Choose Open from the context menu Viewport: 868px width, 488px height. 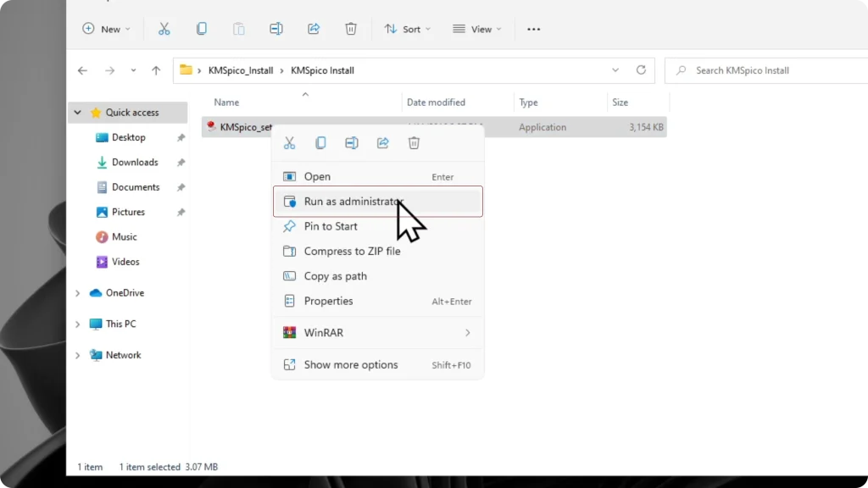378,176
